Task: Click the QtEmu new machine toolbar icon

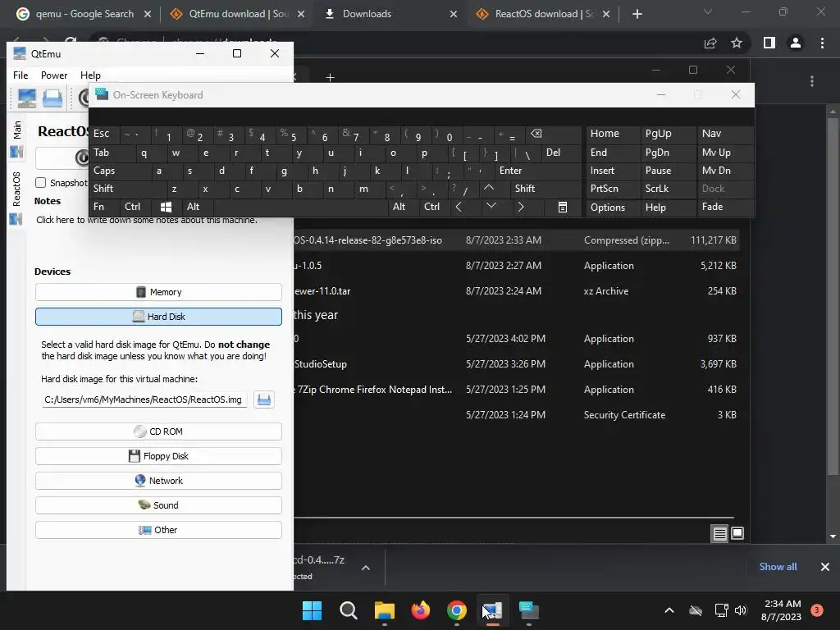Action: pos(26,98)
